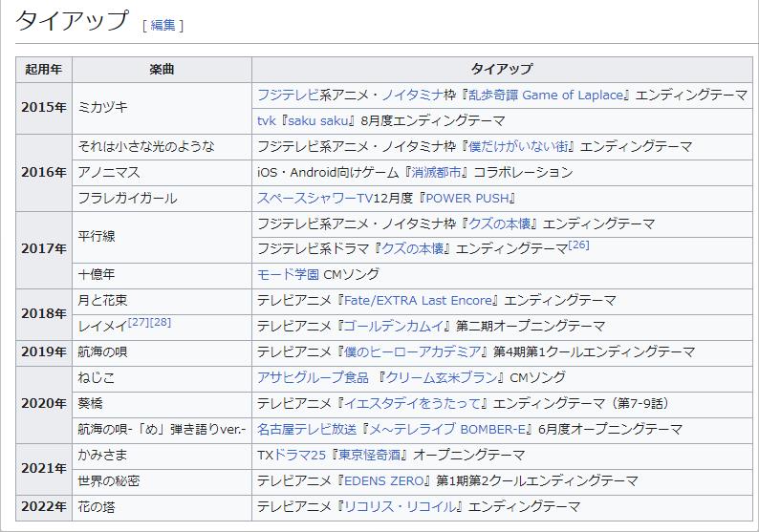Open Fate/EXTRA Last Encore link
The width and height of the screenshot is (759, 532).
coord(418,300)
